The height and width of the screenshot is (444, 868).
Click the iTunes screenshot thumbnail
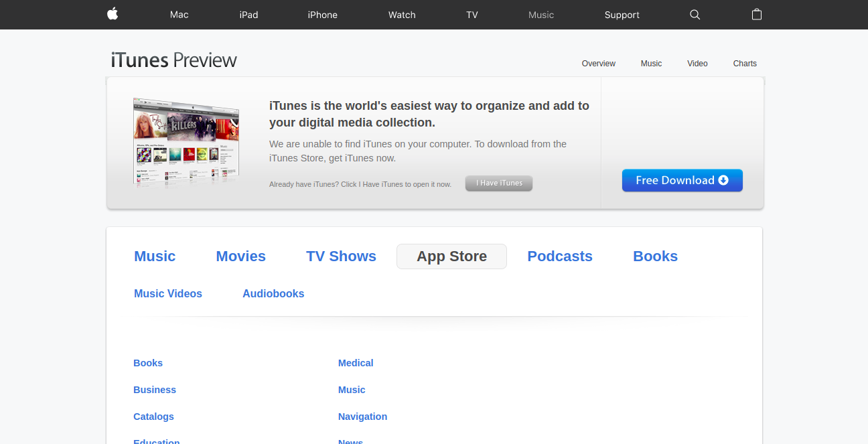pyautogui.click(x=186, y=142)
